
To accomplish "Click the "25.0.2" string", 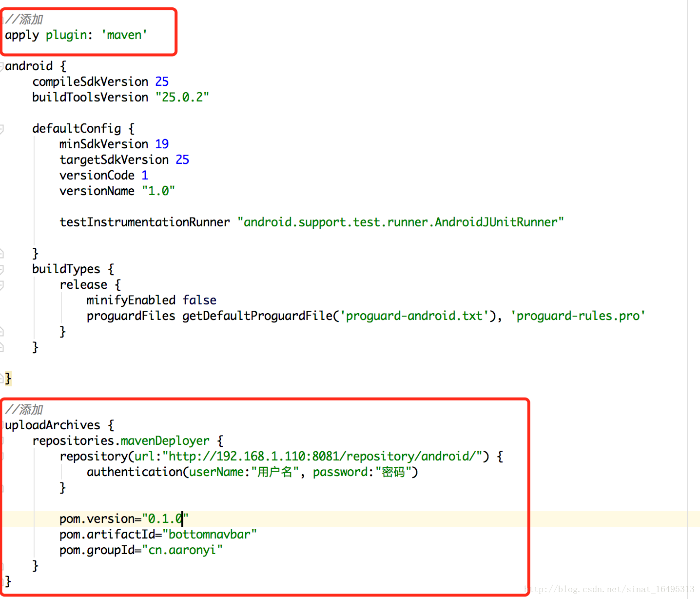I will point(182,97).
